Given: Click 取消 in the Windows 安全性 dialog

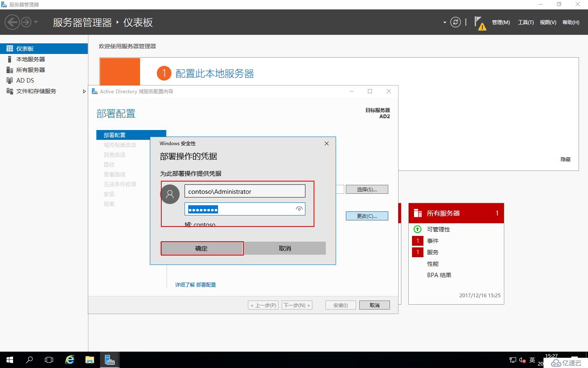Looking at the screenshot, I should (285, 249).
